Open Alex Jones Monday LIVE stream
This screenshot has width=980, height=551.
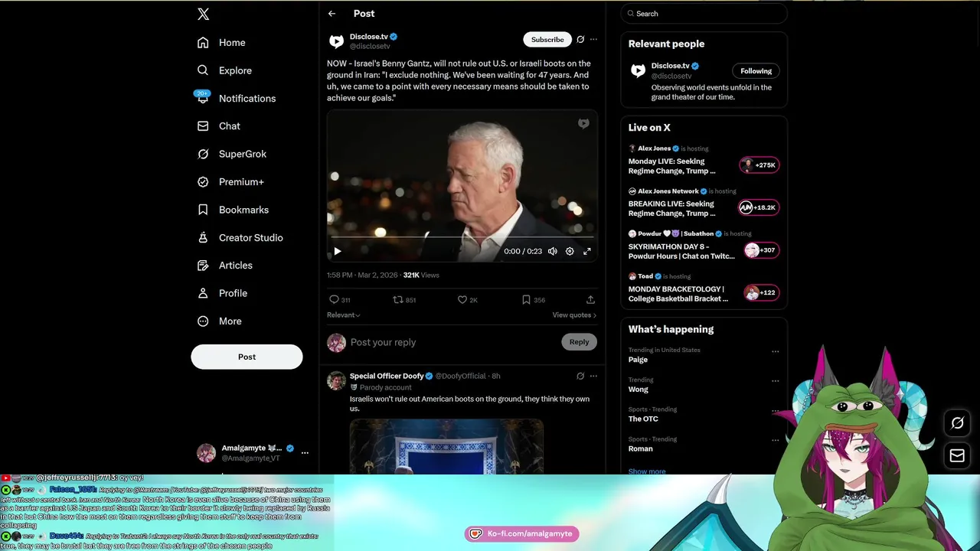click(672, 166)
